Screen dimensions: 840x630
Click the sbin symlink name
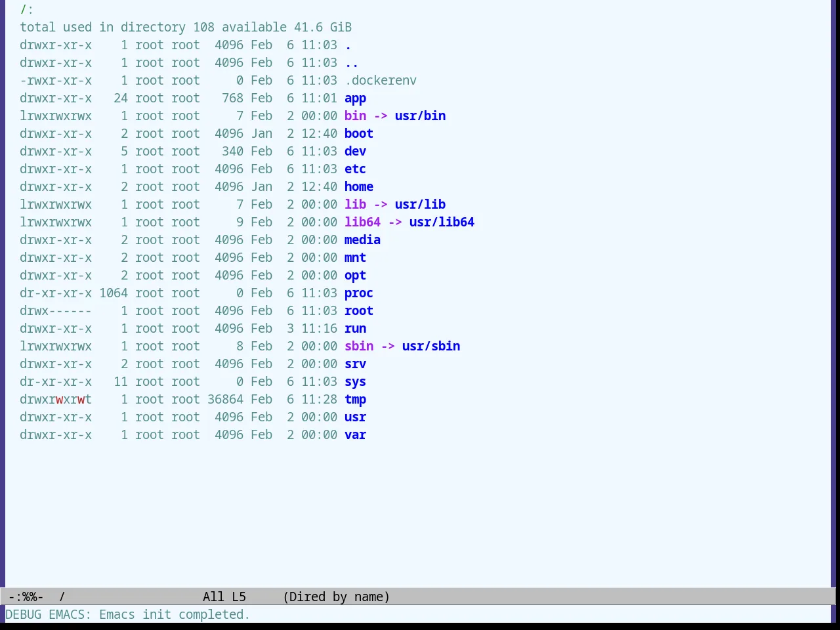[359, 346]
